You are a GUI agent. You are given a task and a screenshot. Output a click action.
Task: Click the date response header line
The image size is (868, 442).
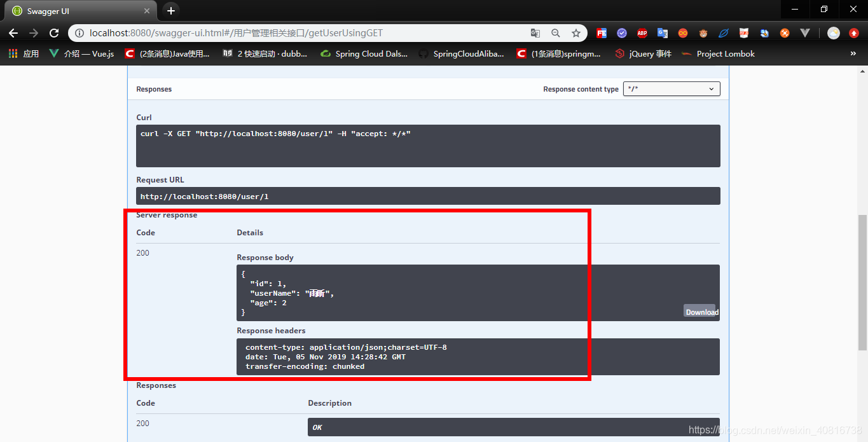[325, 357]
